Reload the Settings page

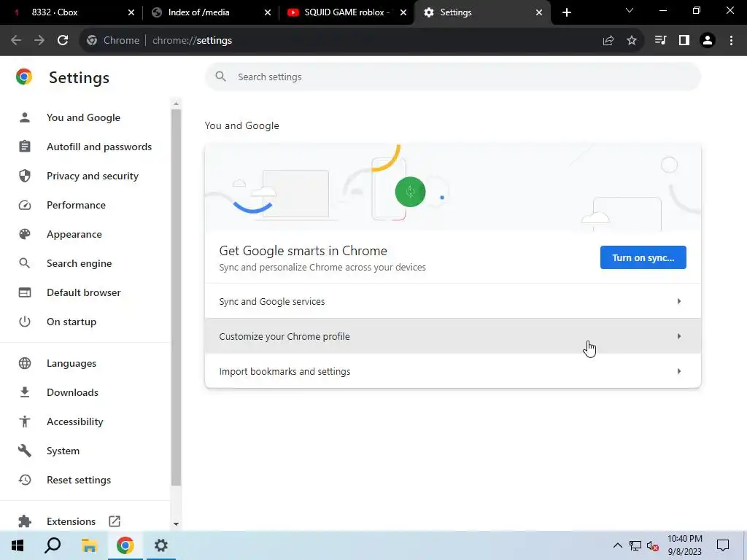coord(63,41)
